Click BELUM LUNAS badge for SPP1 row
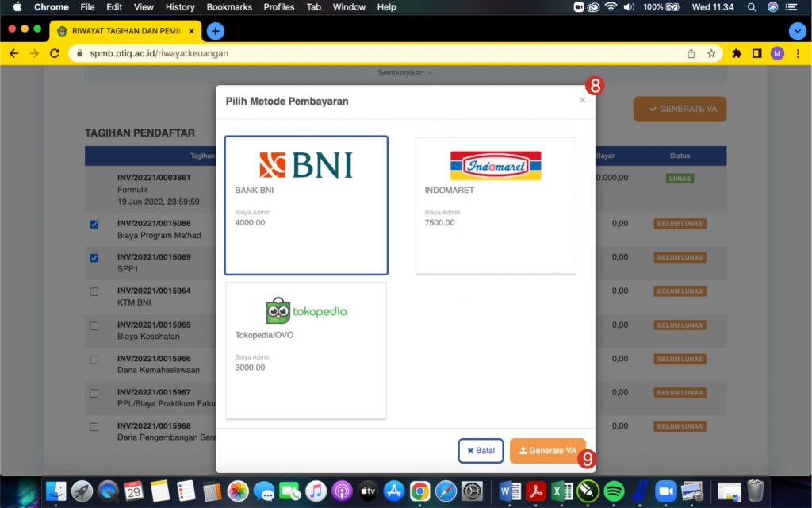Image resolution: width=812 pixels, height=508 pixels. pyautogui.click(x=680, y=258)
